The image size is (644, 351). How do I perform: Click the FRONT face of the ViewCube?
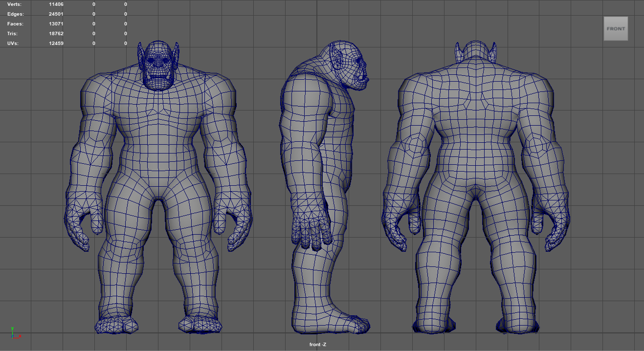(616, 29)
